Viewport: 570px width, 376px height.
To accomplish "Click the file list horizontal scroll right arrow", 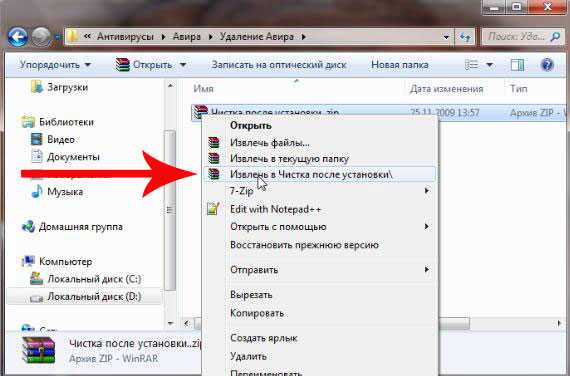I will coord(559,323).
